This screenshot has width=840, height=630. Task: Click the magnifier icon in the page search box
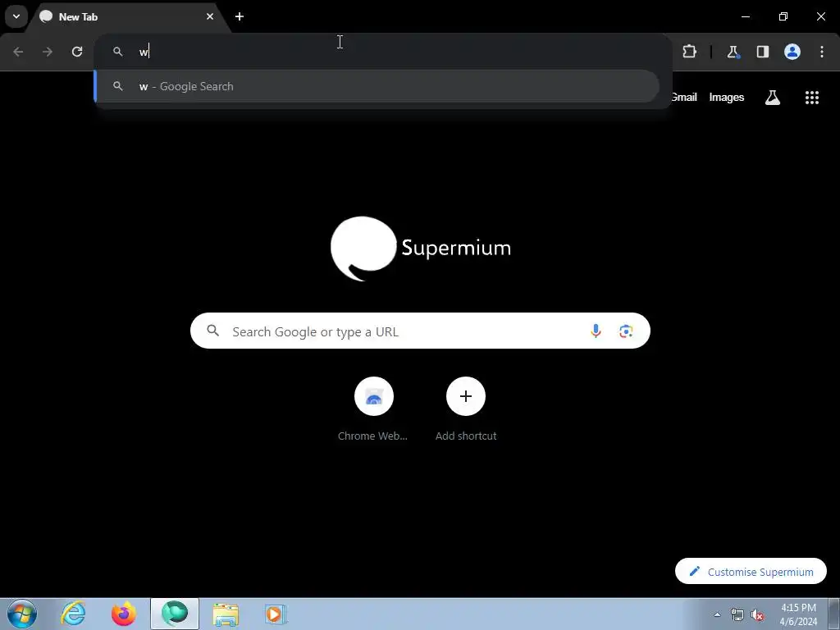tap(212, 331)
